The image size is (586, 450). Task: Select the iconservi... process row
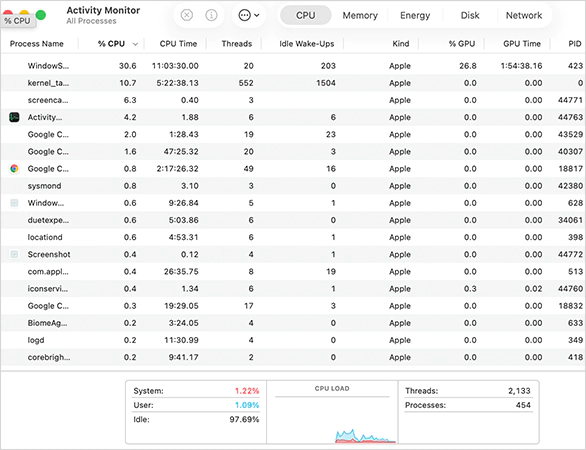click(x=293, y=289)
